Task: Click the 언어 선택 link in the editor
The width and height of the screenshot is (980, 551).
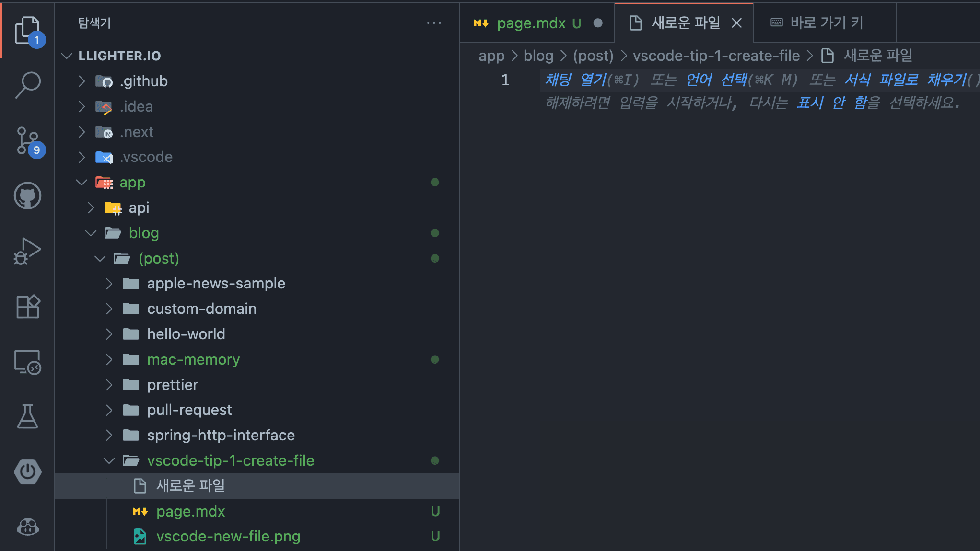Action: coord(716,80)
